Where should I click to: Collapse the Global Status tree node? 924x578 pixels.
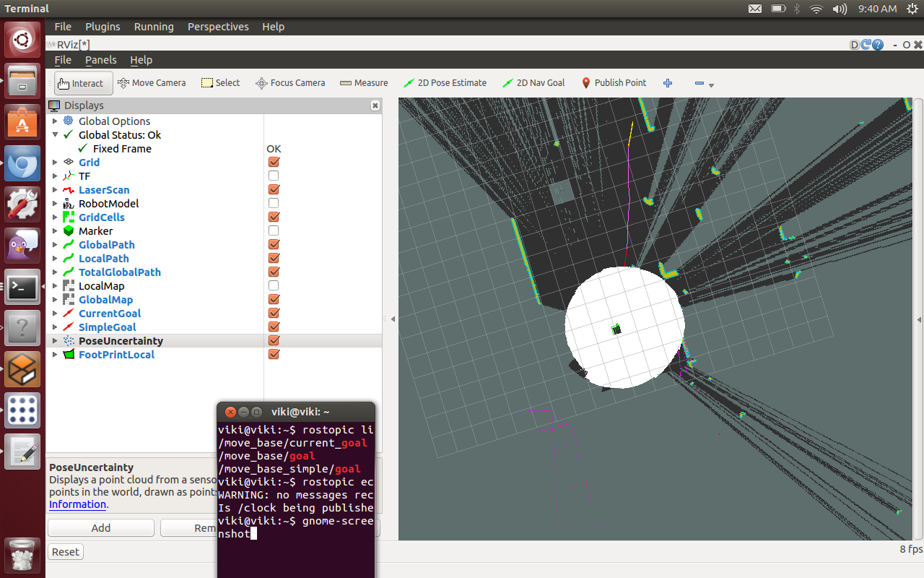55,134
